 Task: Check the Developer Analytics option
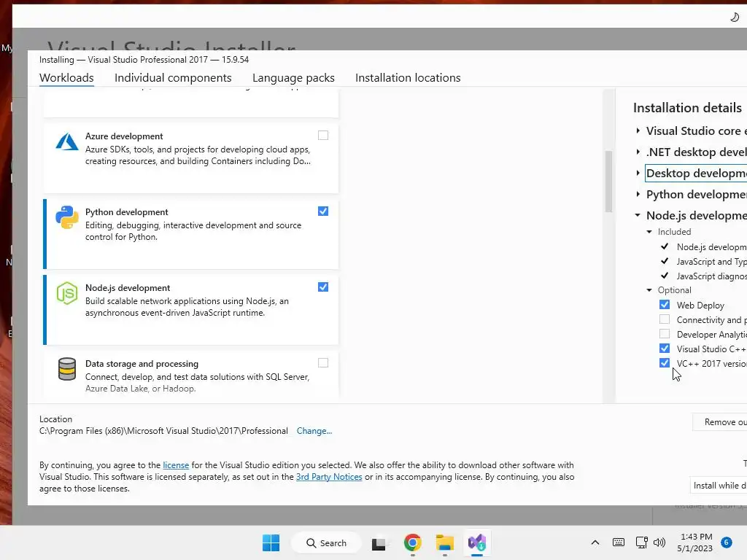pos(665,334)
